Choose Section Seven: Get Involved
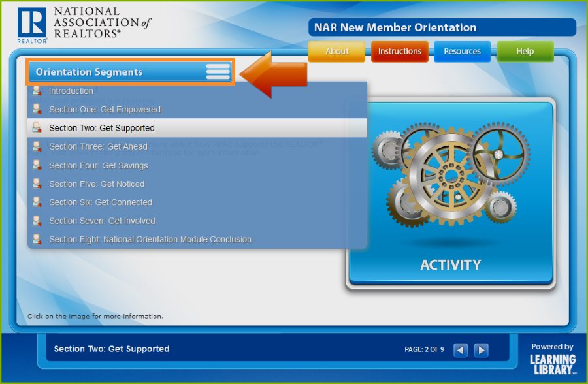The width and height of the screenshot is (588, 384). 102,221
